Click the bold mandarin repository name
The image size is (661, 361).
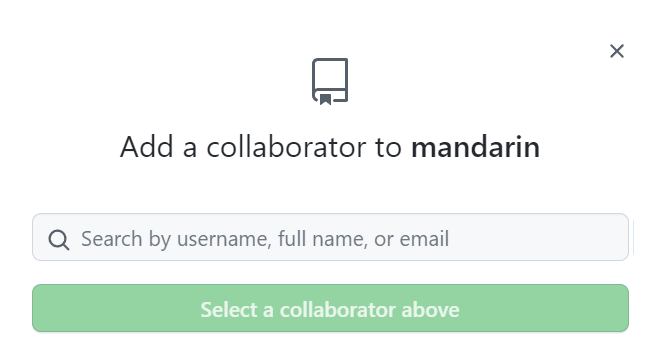pos(476,147)
